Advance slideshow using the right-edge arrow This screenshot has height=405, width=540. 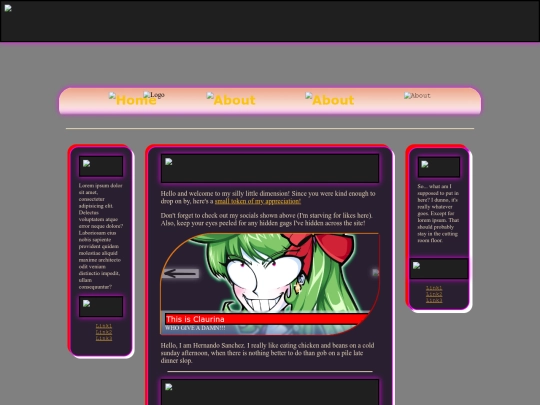click(376, 273)
